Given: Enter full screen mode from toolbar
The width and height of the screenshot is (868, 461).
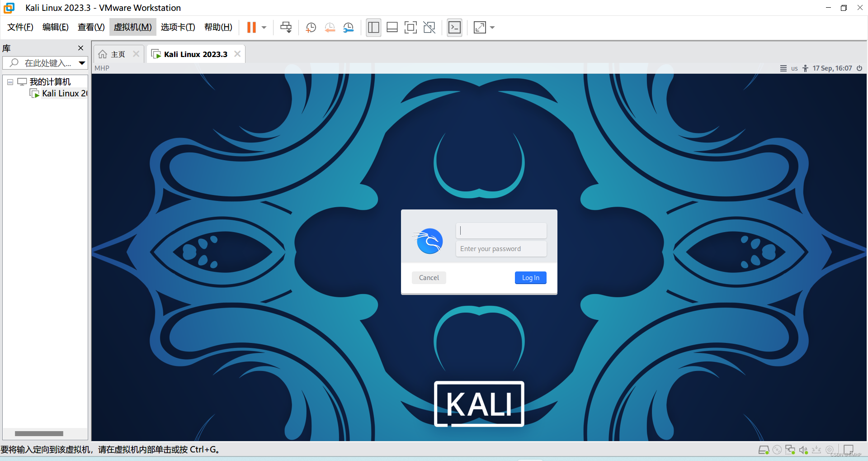Looking at the screenshot, I should coord(410,28).
